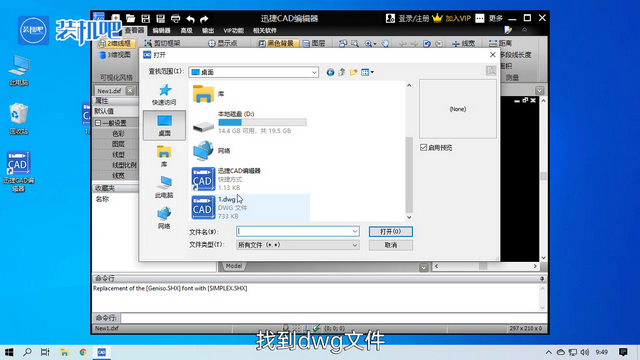Select 快速访问 in dialog sidebar

point(164,95)
